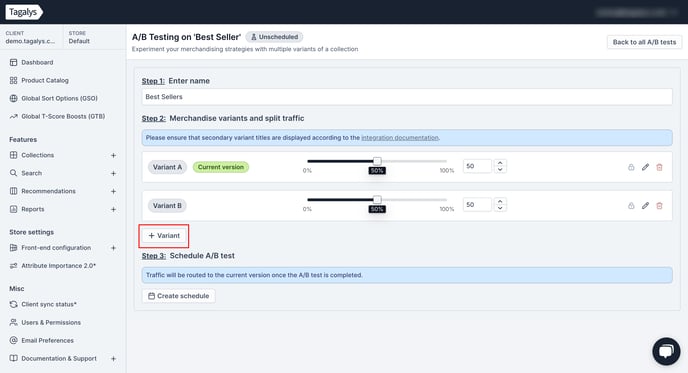Open Global T-Score Boosts (GTB)
Screen dimensions: 688x373
pyautogui.click(x=63, y=116)
